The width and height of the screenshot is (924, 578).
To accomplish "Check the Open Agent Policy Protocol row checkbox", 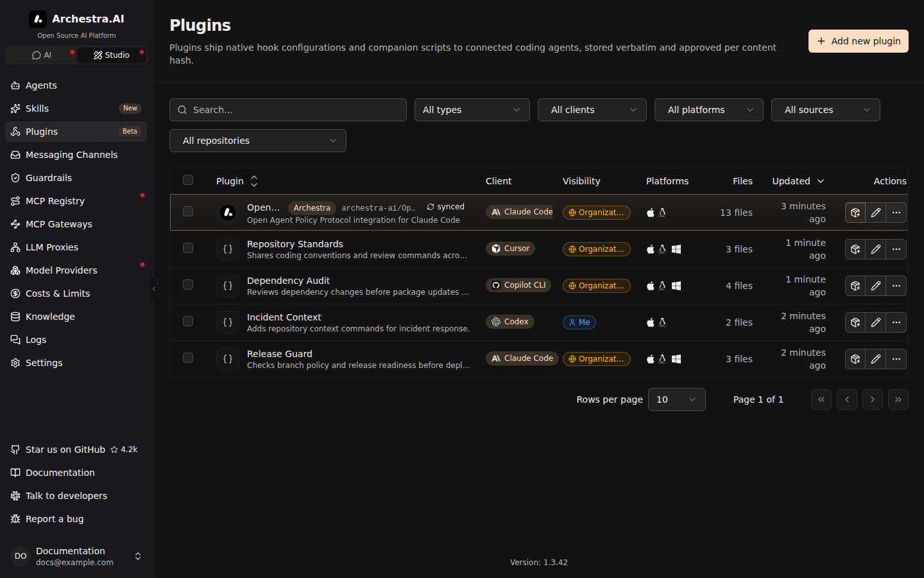I will (x=188, y=211).
